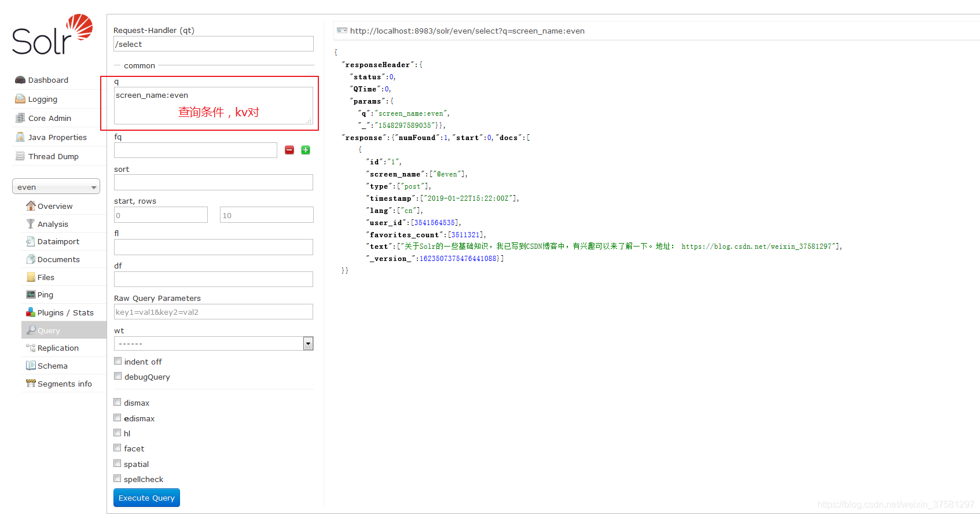
Task: Enable the indent off checkbox
Action: point(118,361)
